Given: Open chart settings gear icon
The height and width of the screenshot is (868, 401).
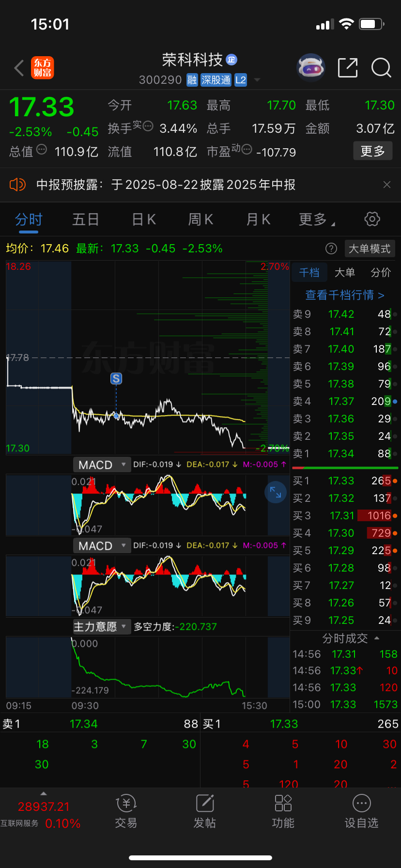Looking at the screenshot, I should coord(372,219).
